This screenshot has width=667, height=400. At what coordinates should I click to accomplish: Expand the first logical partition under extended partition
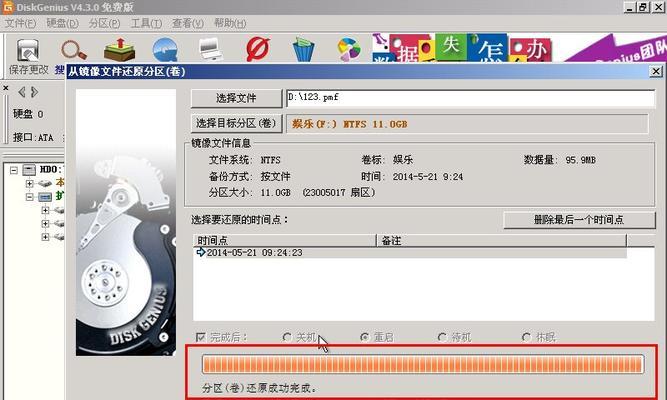pos(45,210)
